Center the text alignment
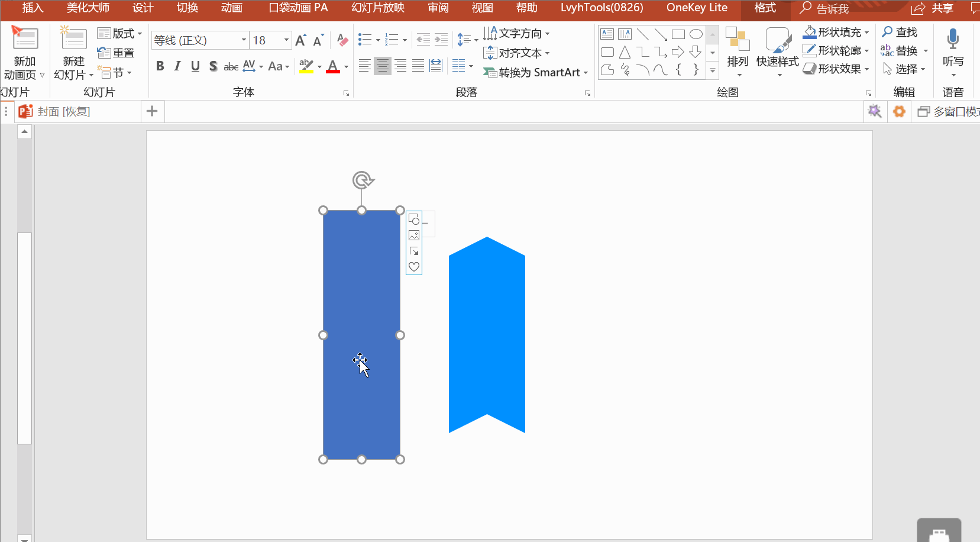The image size is (980, 542). click(x=383, y=66)
